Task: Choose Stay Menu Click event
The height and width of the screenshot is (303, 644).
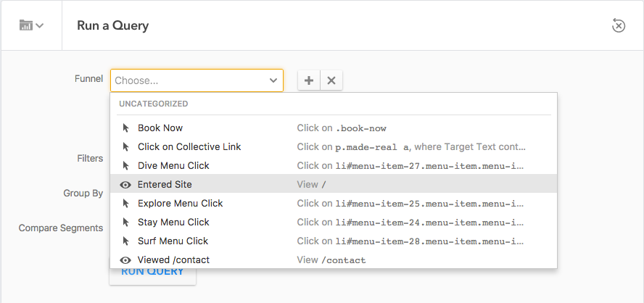Action: click(173, 223)
